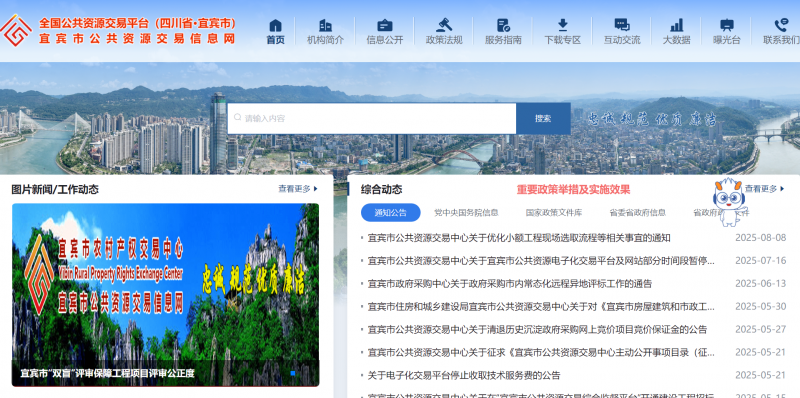
Task: Select the 大数据 bar chart icon
Action: coord(677,25)
